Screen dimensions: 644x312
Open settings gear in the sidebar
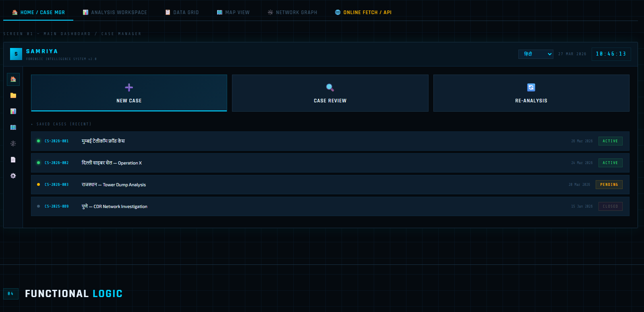click(13, 176)
